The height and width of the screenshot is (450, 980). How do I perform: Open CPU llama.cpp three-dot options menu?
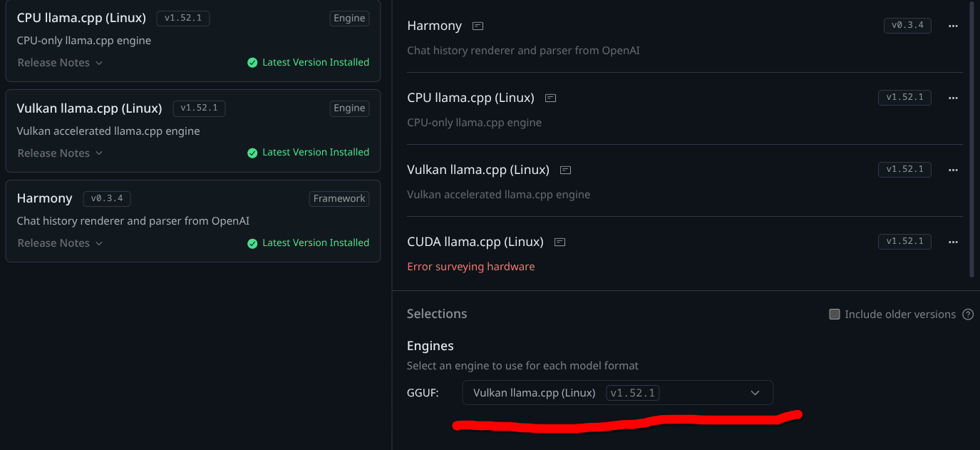(953, 98)
